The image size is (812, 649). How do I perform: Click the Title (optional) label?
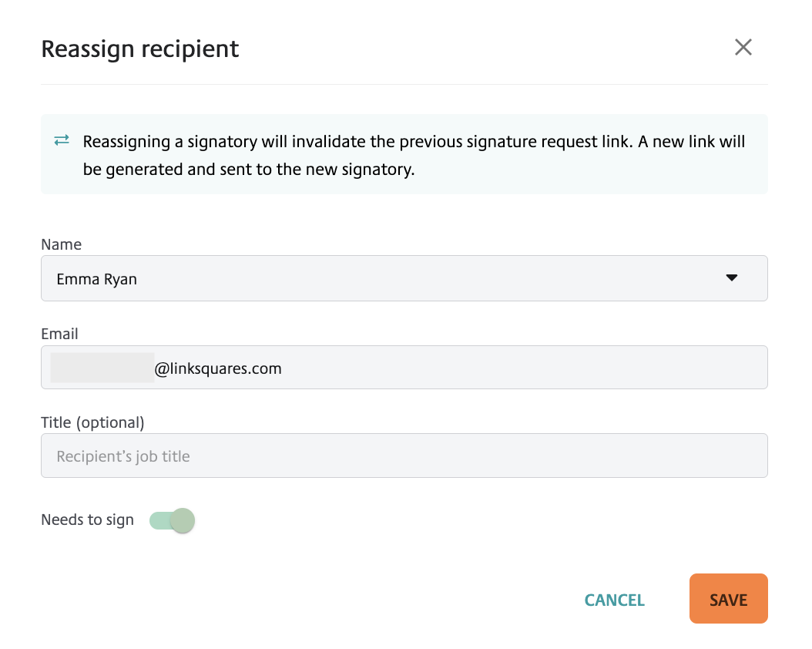[92, 422]
